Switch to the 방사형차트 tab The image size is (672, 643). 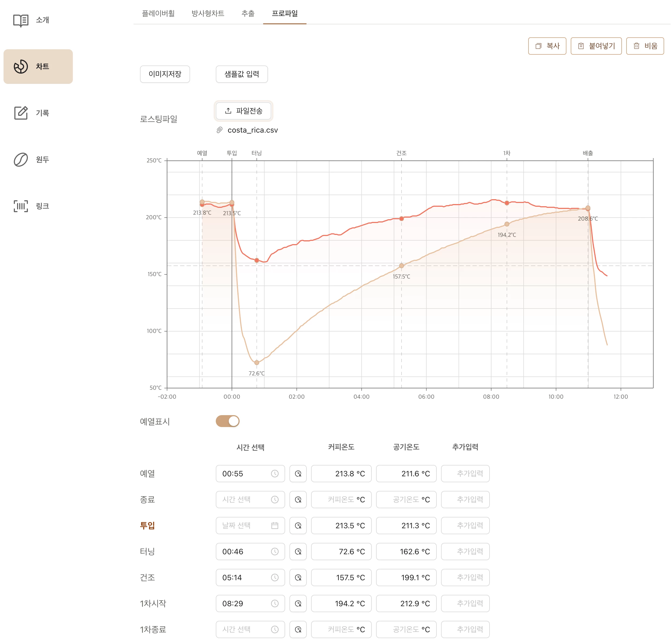coord(208,13)
